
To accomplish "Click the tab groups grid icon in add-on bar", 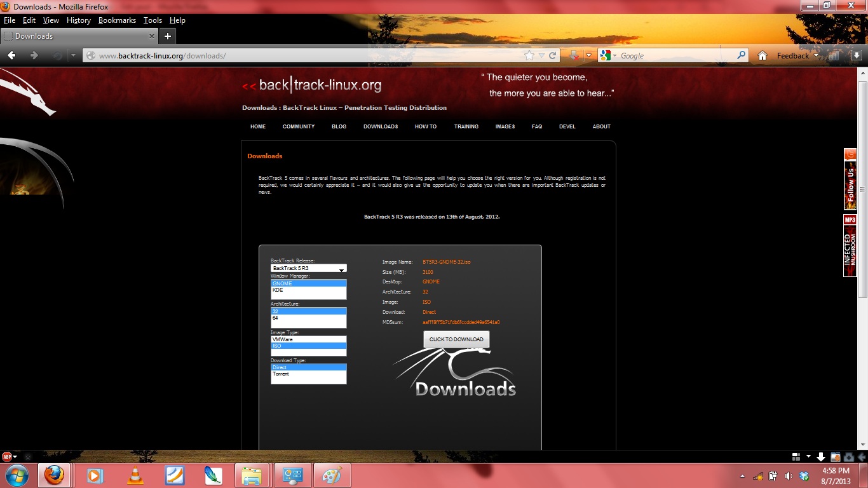I will click(796, 456).
